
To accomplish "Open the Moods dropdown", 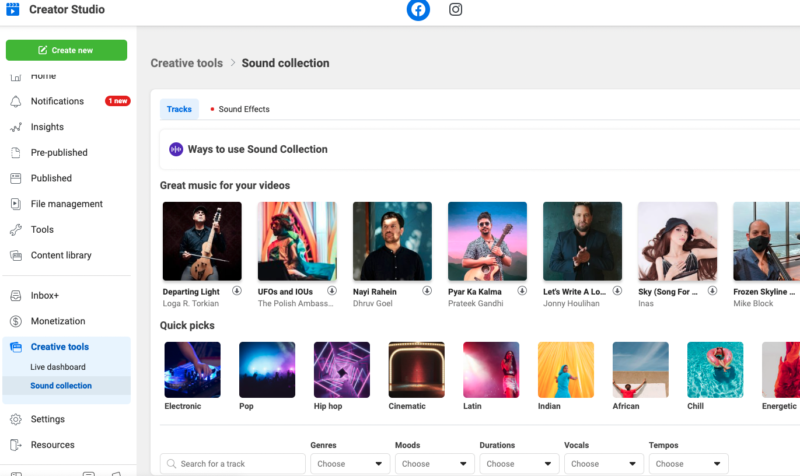I will [x=434, y=464].
